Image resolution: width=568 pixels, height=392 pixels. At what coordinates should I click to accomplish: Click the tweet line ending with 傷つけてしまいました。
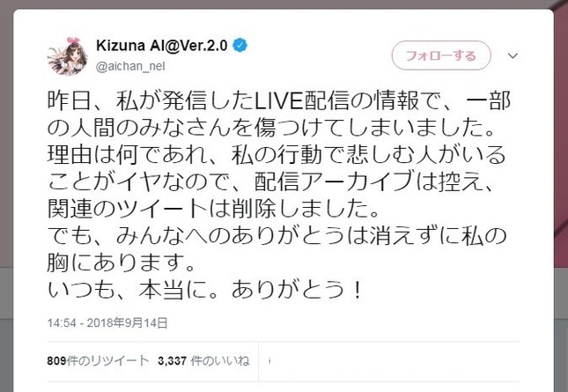click(271, 128)
